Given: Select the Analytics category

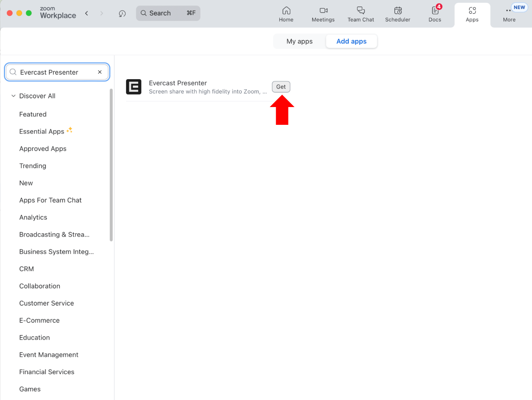Looking at the screenshot, I should (33, 217).
